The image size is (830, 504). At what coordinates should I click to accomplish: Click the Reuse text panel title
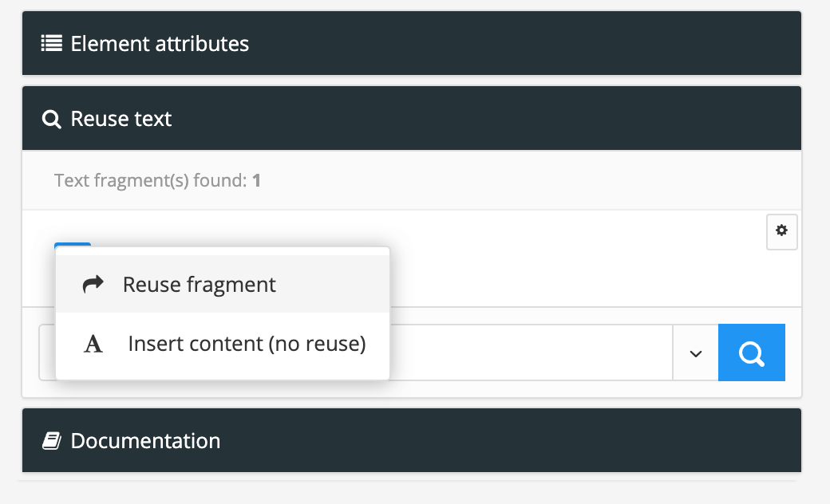click(121, 118)
